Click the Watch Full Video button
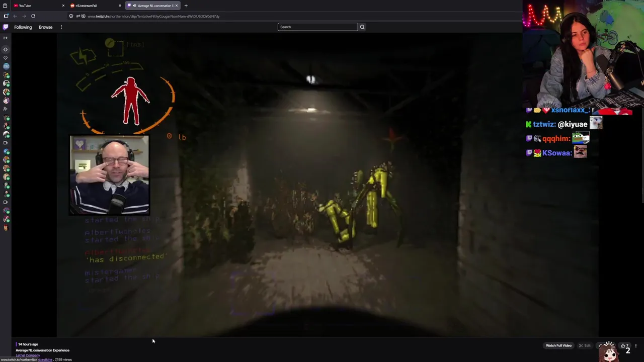 558,345
